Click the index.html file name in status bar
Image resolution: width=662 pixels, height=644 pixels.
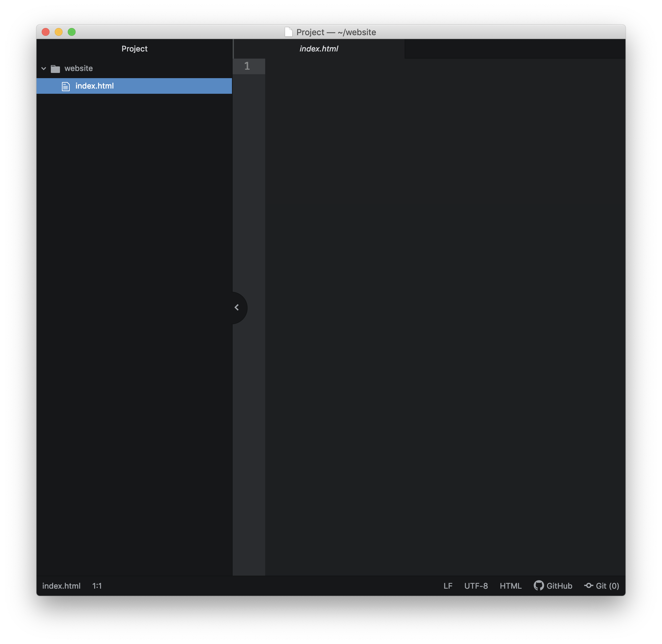(x=61, y=586)
